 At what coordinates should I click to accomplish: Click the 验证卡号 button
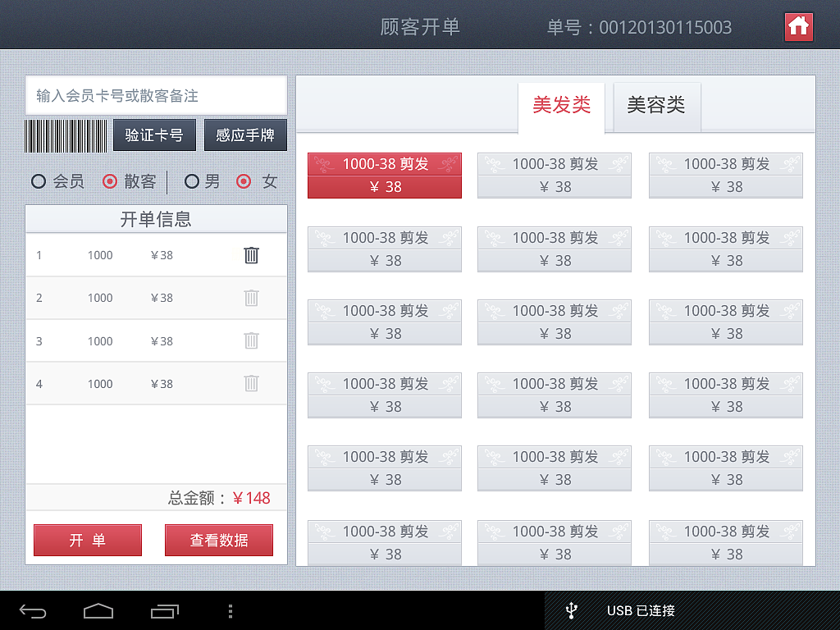pyautogui.click(x=154, y=135)
